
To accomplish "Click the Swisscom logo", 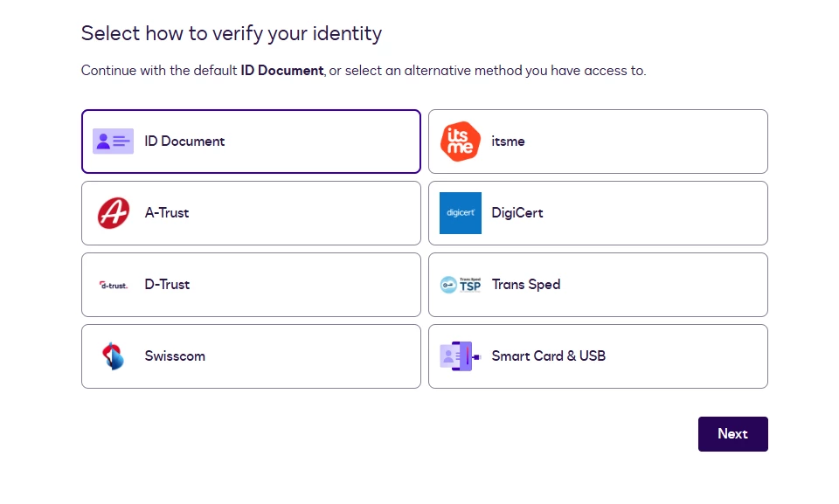I will (x=113, y=356).
